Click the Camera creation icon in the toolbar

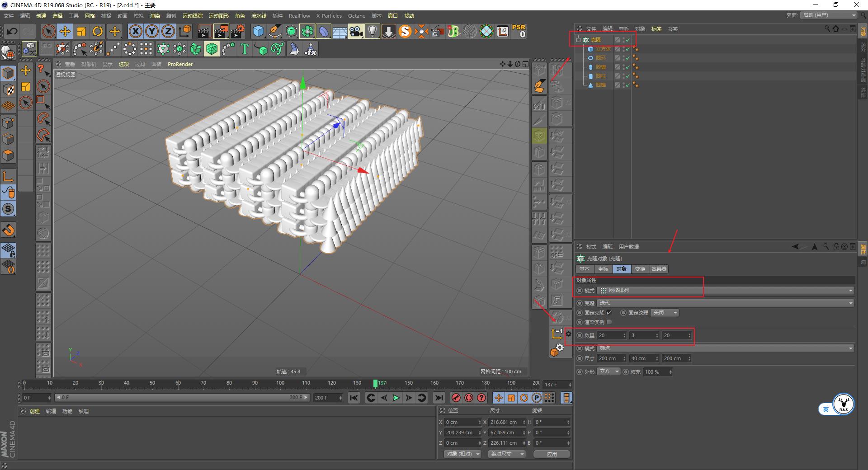tap(357, 31)
